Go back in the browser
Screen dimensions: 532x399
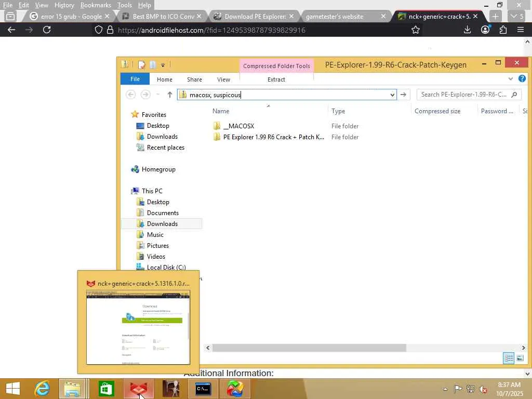point(11,30)
